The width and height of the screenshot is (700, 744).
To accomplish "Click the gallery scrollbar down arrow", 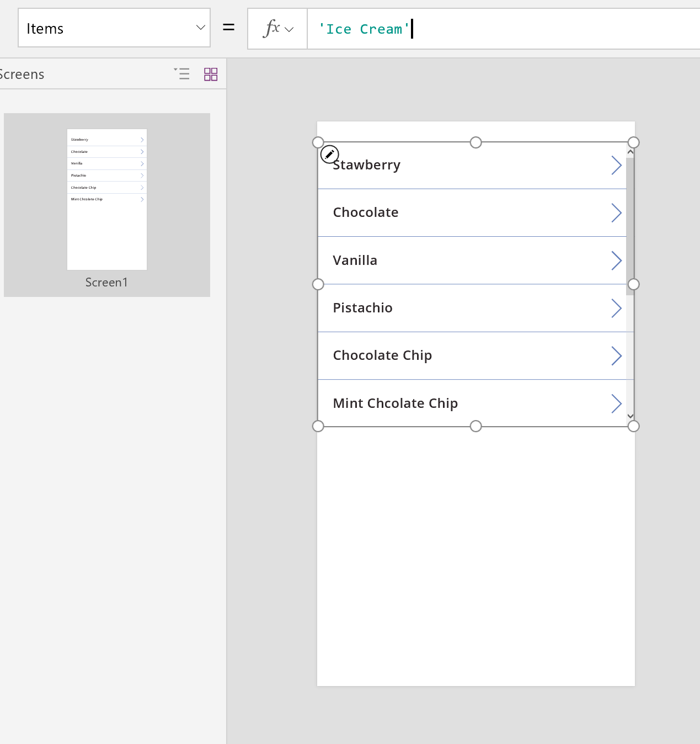I will [x=630, y=416].
